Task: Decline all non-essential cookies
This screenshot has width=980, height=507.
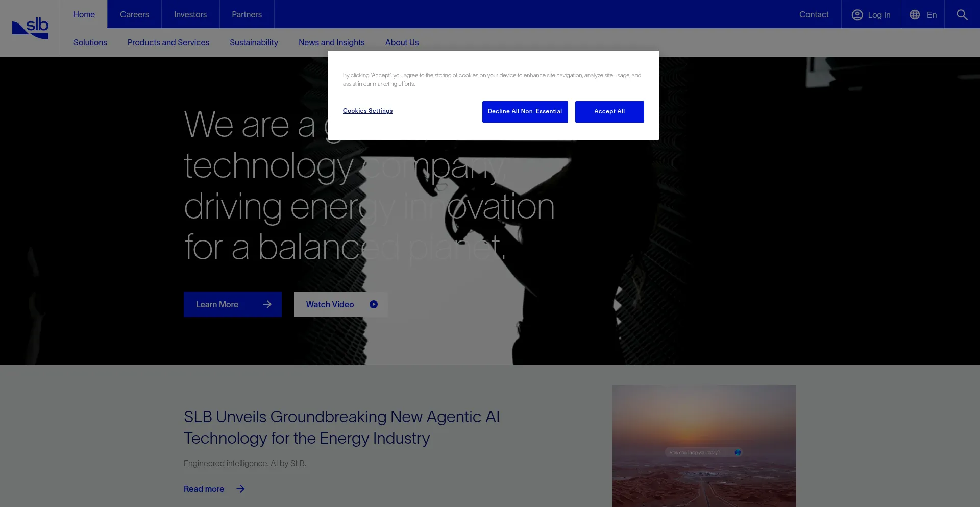Action: pyautogui.click(x=525, y=111)
